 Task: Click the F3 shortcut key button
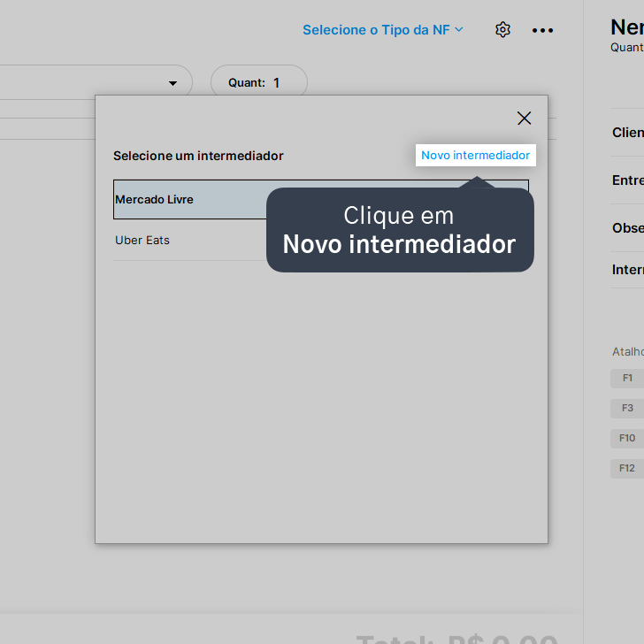point(627,409)
